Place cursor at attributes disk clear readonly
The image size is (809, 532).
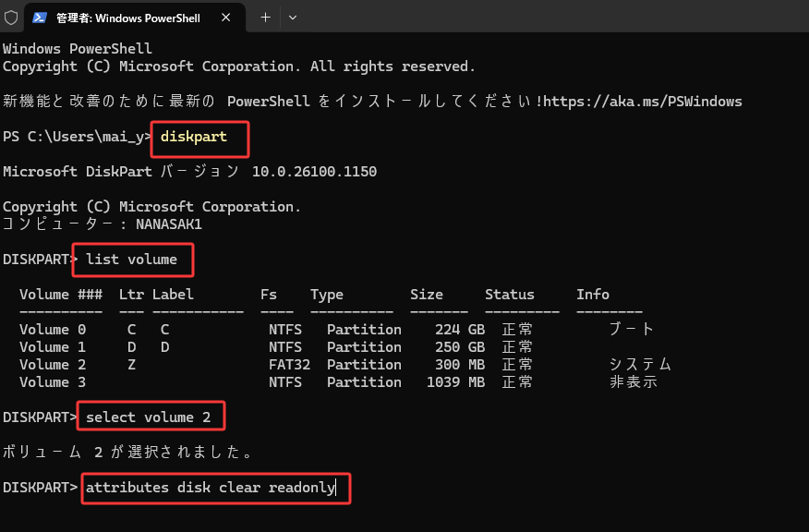click(x=211, y=488)
